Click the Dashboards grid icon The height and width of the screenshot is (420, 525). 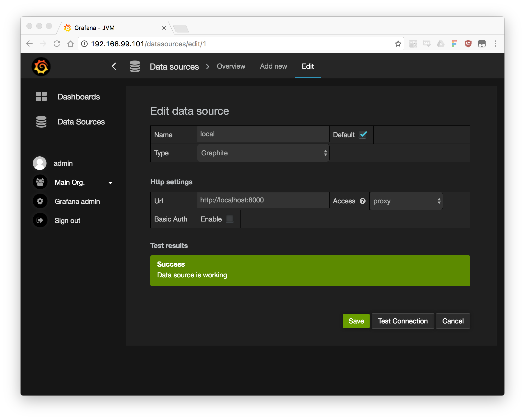[x=41, y=97]
